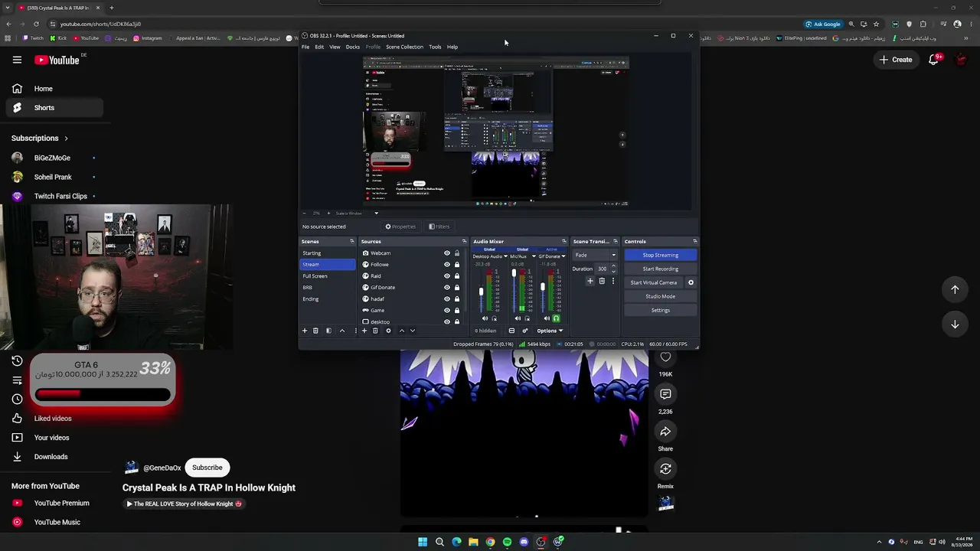Open advanced audio properties gears icon

tap(524, 331)
